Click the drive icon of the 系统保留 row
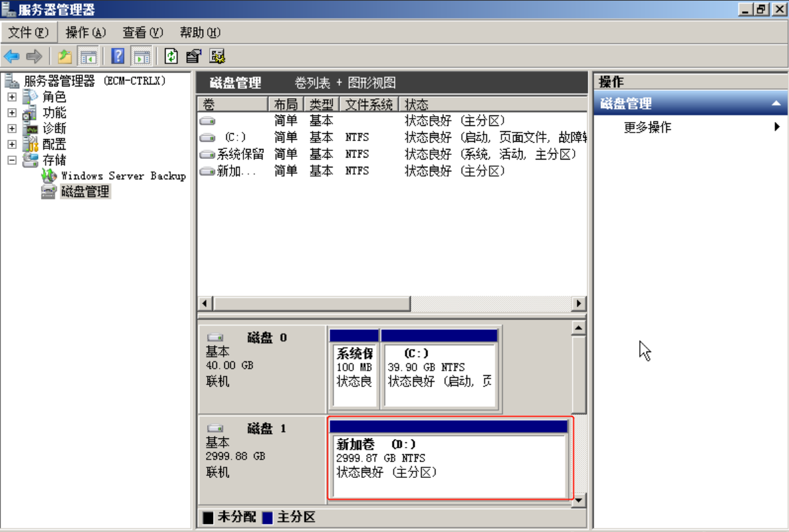The image size is (789, 532). click(x=207, y=154)
